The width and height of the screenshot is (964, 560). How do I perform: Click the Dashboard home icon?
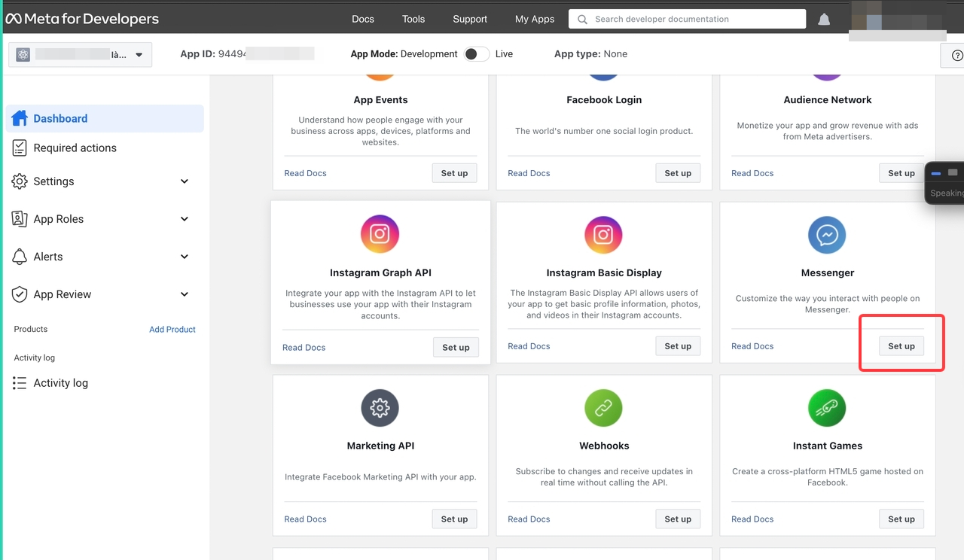pos(20,118)
